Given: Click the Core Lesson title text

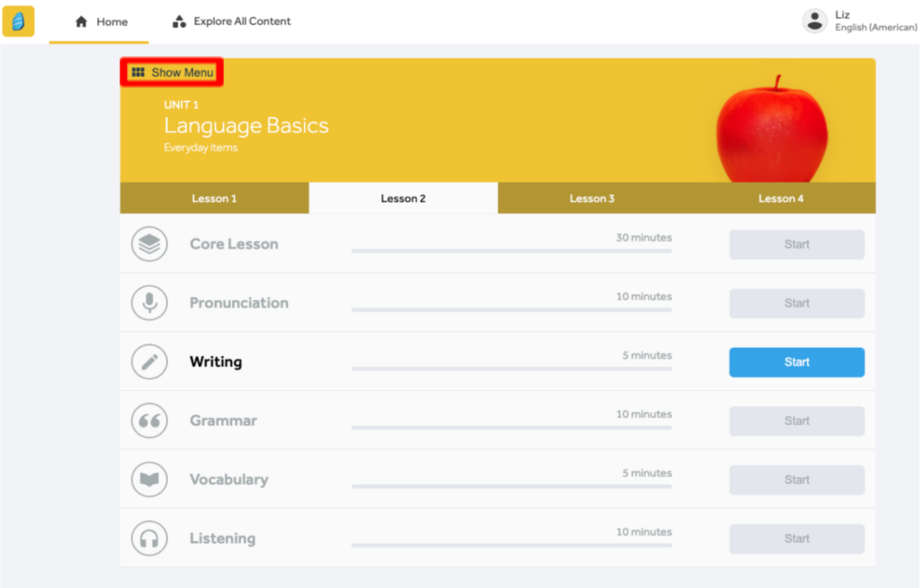Looking at the screenshot, I should tap(234, 244).
